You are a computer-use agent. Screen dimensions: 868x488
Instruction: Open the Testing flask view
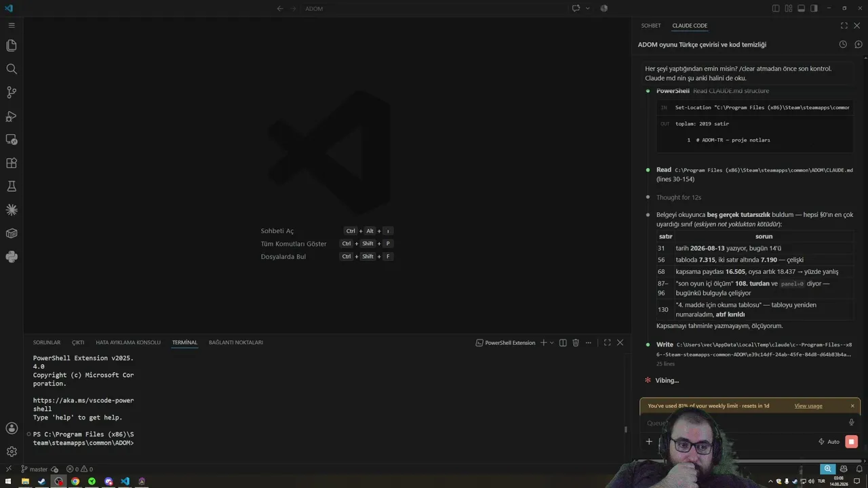(x=12, y=186)
